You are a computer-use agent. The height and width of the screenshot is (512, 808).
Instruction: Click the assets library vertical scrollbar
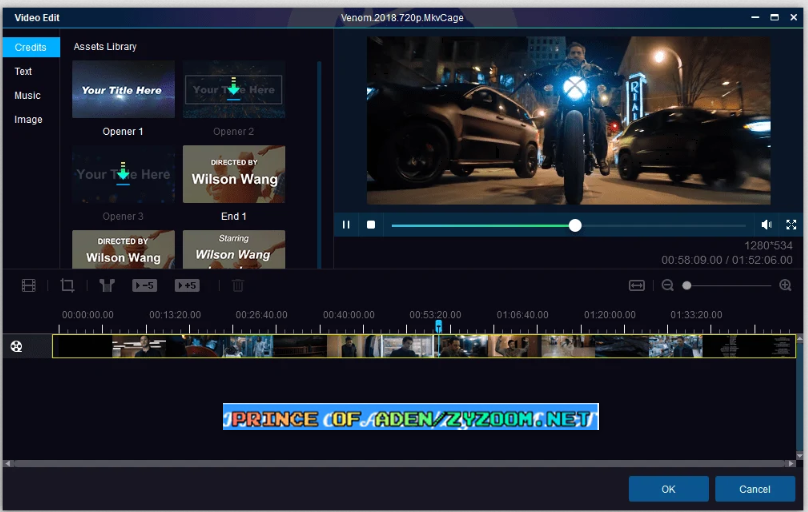(x=319, y=165)
